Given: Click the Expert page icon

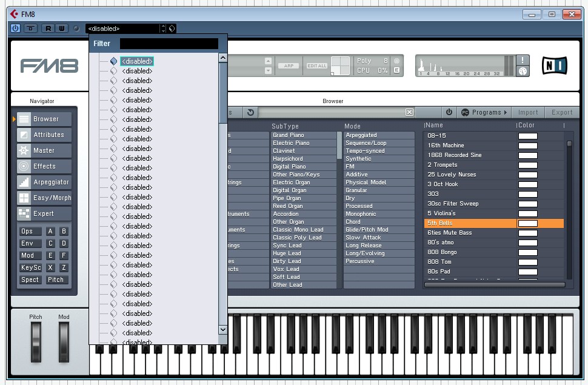Looking at the screenshot, I should click(24, 213).
